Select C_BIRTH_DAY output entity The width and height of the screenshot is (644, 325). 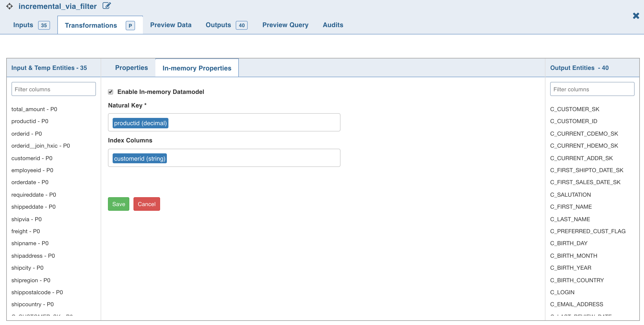point(569,243)
